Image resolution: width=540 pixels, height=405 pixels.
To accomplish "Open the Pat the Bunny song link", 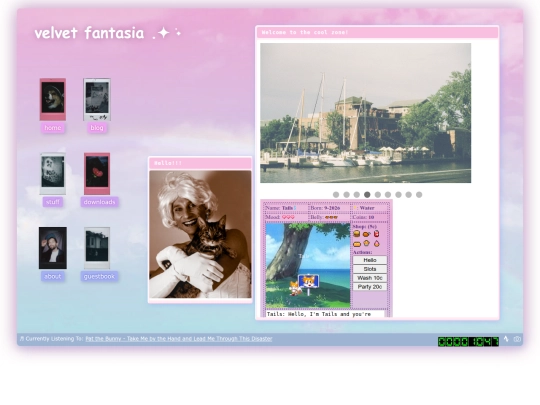I will click(x=179, y=339).
